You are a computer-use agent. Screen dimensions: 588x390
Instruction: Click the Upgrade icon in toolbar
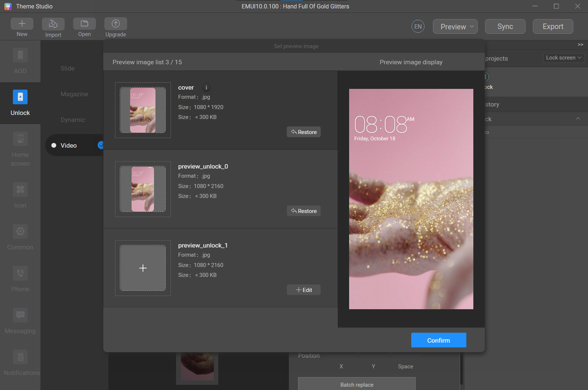116,24
